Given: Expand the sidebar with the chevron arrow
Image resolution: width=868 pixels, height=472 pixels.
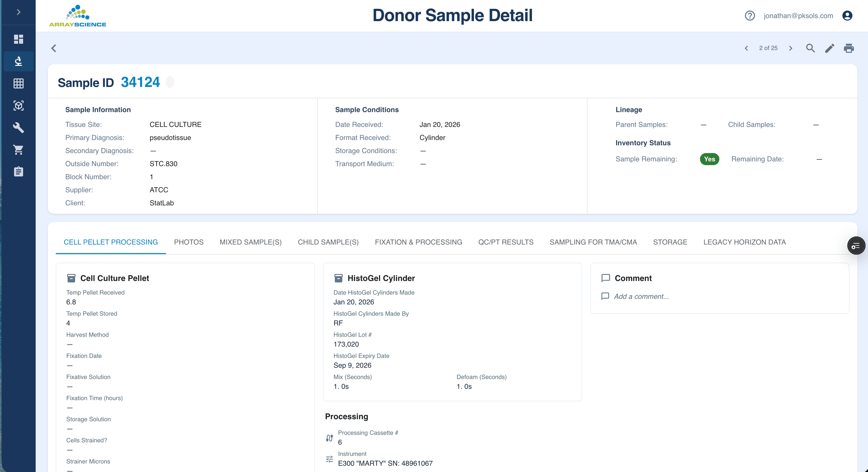Looking at the screenshot, I should (19, 12).
